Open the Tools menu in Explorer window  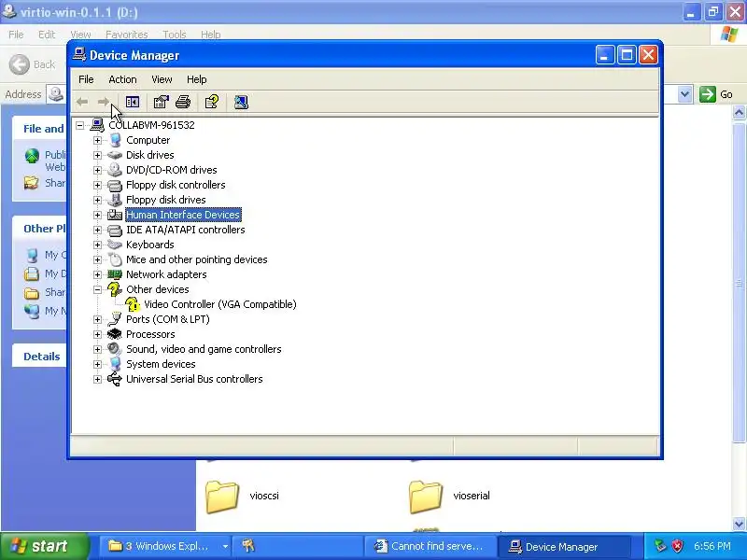click(175, 35)
